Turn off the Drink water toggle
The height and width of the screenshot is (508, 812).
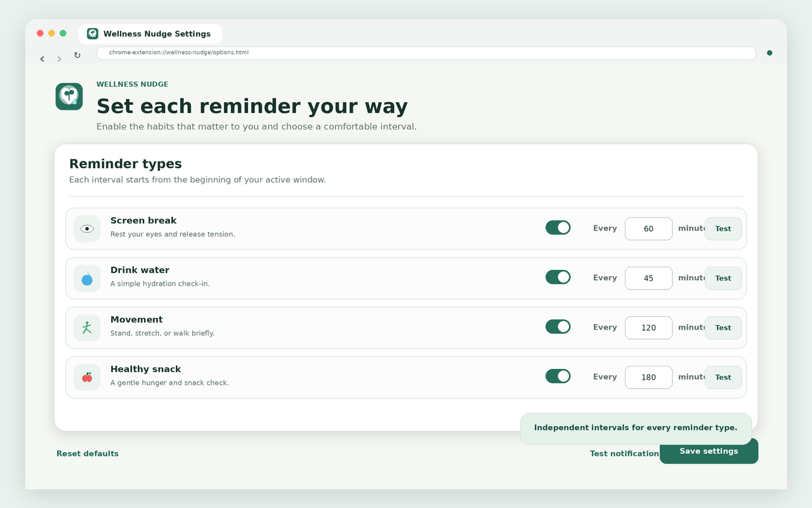[558, 277]
